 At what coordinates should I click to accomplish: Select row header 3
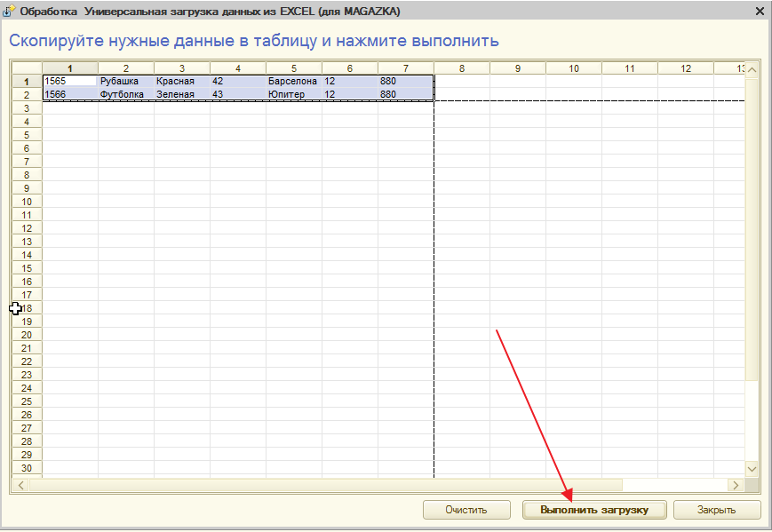[27, 107]
